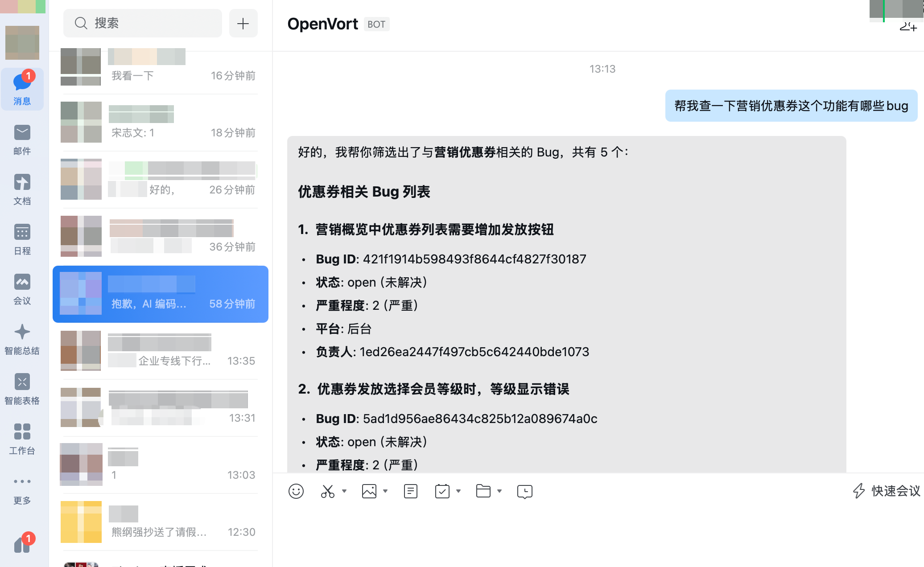
Task: Open the chat history clock icon
Action: [525, 491]
